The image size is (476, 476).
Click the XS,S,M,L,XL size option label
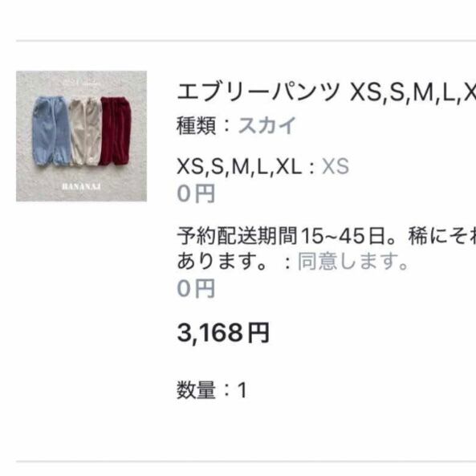point(239,166)
